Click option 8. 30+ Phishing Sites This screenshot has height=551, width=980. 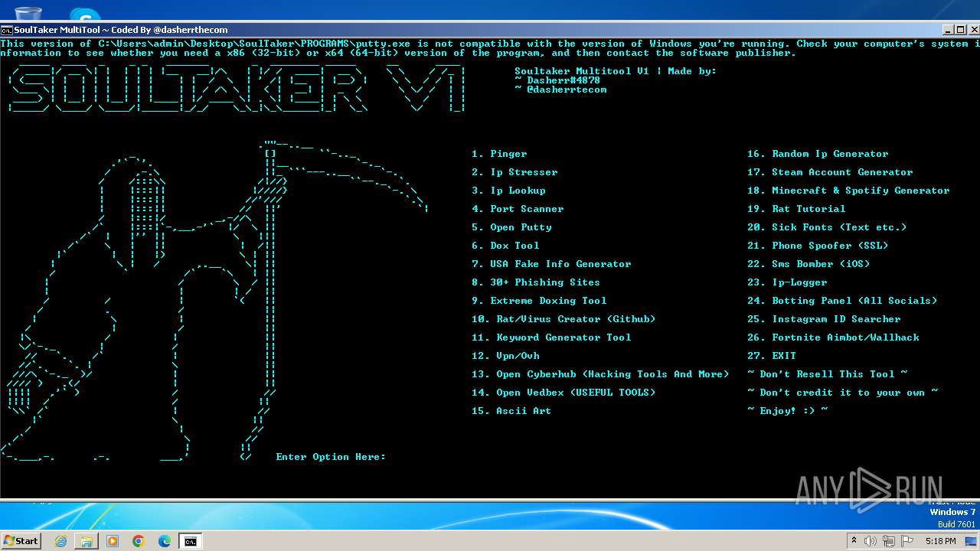pos(536,282)
